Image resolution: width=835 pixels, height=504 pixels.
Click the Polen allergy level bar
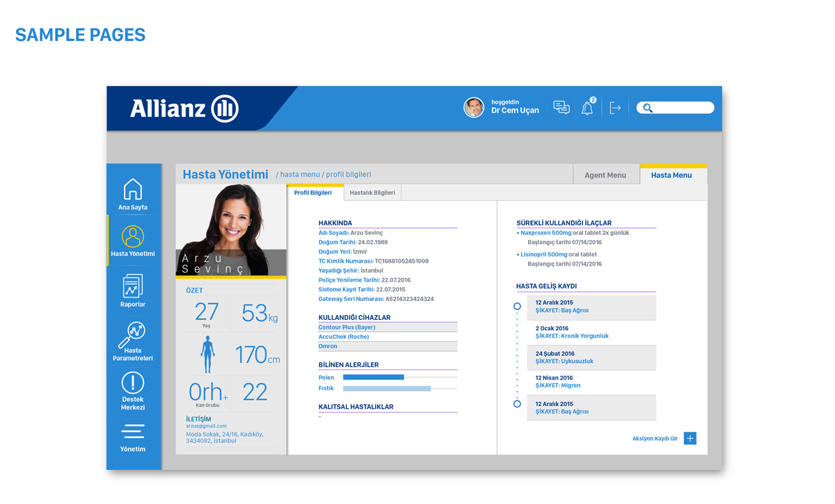[400, 377]
